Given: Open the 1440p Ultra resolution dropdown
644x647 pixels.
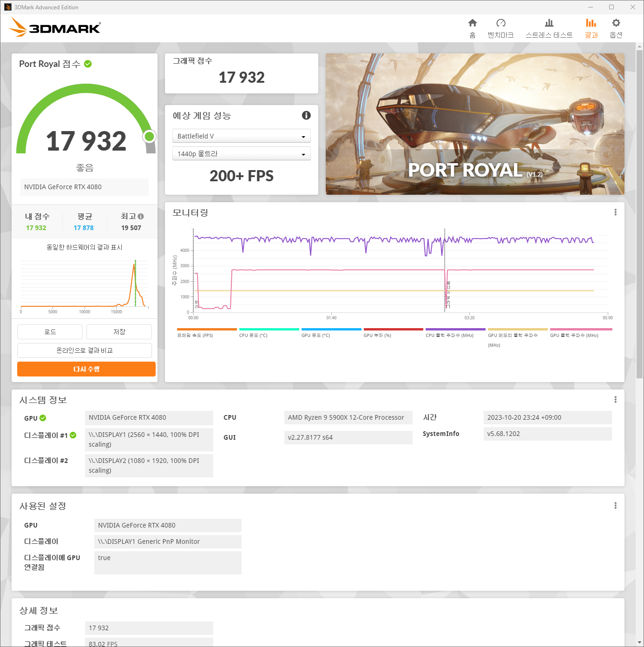Looking at the screenshot, I should (241, 154).
